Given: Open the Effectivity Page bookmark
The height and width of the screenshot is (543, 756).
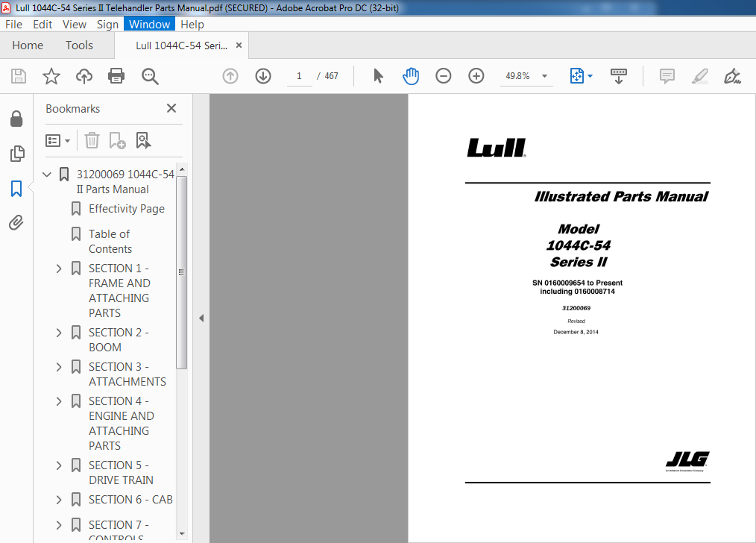Looking at the screenshot, I should 126,209.
